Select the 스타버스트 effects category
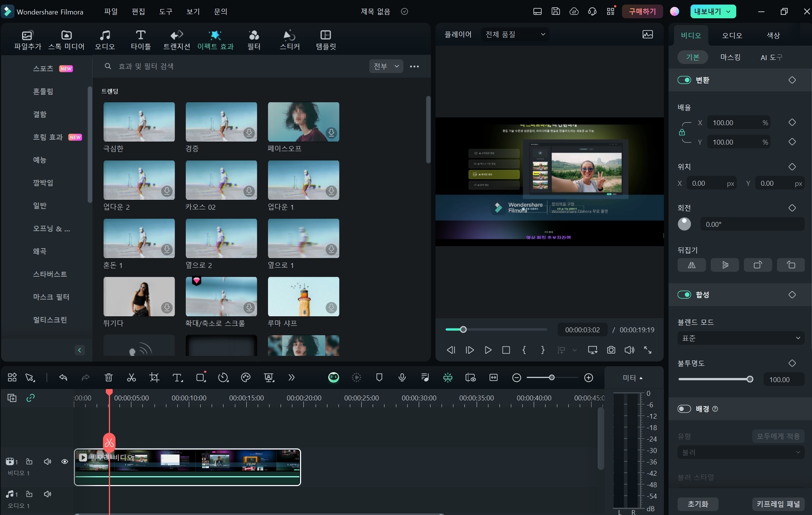 pyautogui.click(x=50, y=274)
